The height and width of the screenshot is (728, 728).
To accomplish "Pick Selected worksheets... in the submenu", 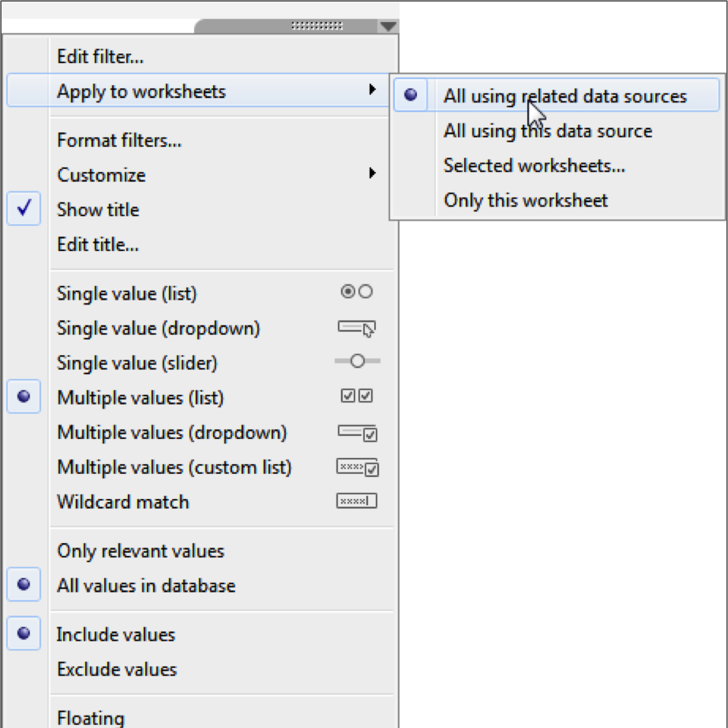I will tap(534, 165).
